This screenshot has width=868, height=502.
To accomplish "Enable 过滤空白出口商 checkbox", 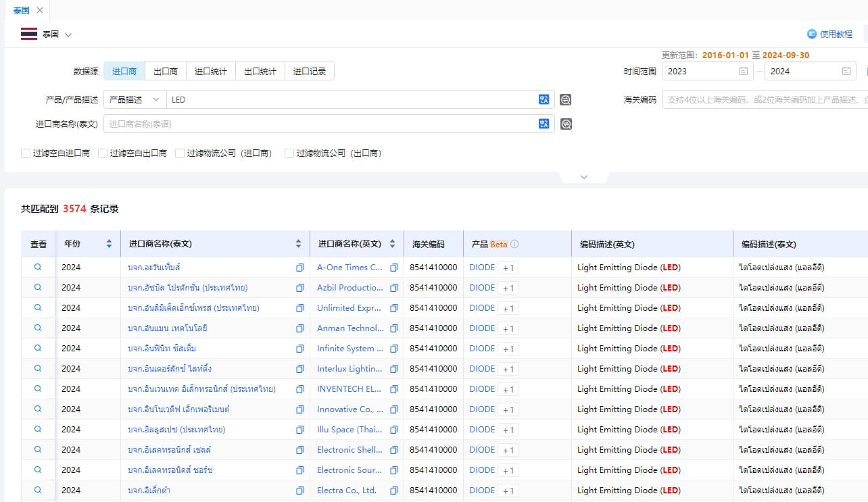I will [x=103, y=153].
